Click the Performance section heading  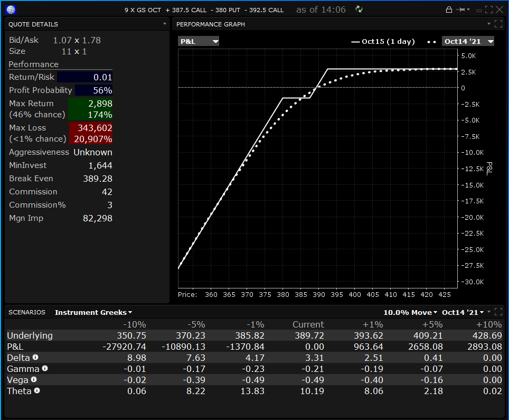(x=33, y=64)
